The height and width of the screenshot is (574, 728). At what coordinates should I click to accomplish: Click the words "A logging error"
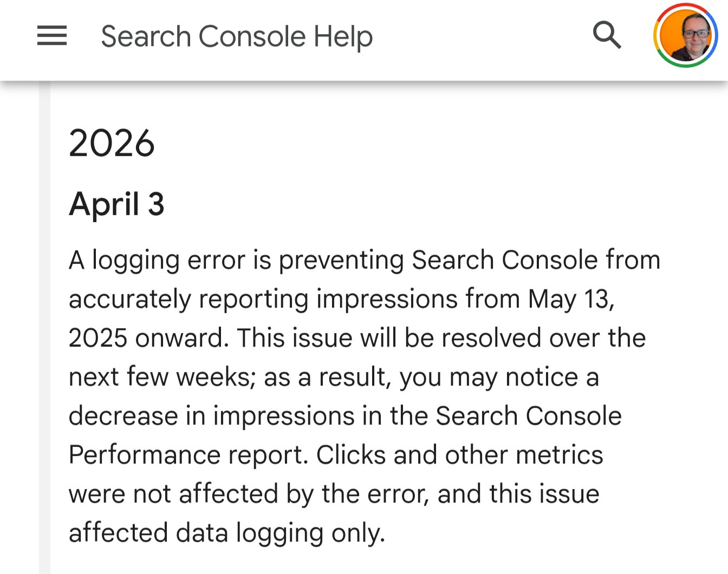[x=125, y=260]
